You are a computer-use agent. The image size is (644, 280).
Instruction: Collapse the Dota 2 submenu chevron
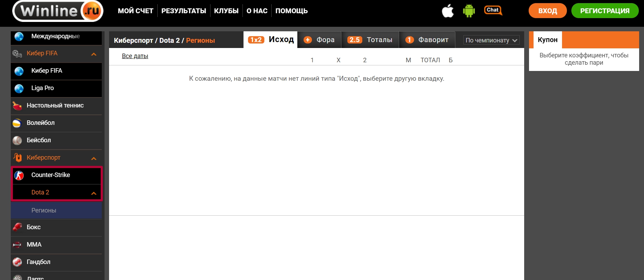pyautogui.click(x=94, y=193)
